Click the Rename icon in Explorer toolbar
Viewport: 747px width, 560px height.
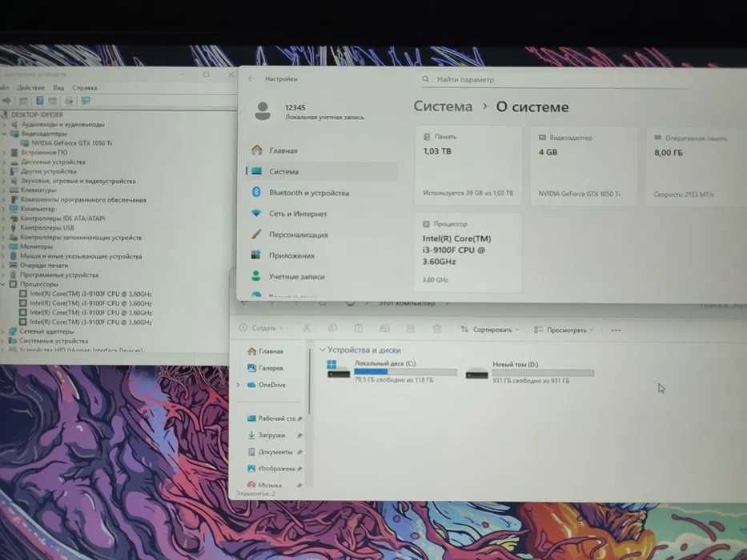(x=384, y=328)
